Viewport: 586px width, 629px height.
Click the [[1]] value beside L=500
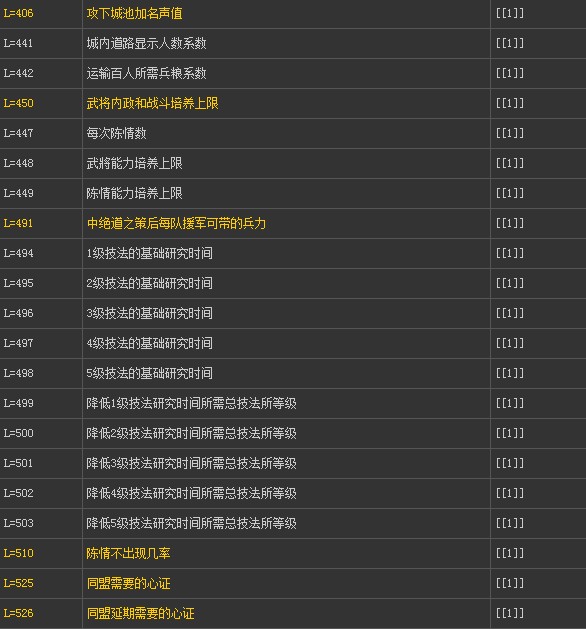[x=510, y=433]
